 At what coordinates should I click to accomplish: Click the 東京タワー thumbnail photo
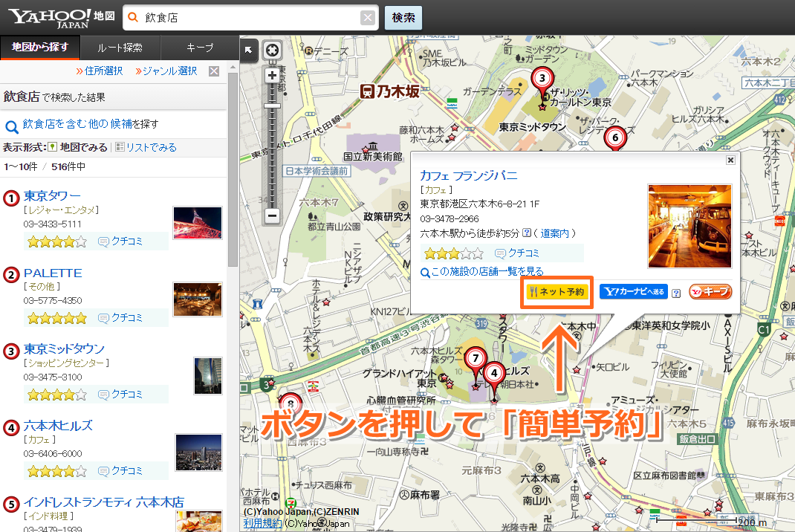coord(198,223)
